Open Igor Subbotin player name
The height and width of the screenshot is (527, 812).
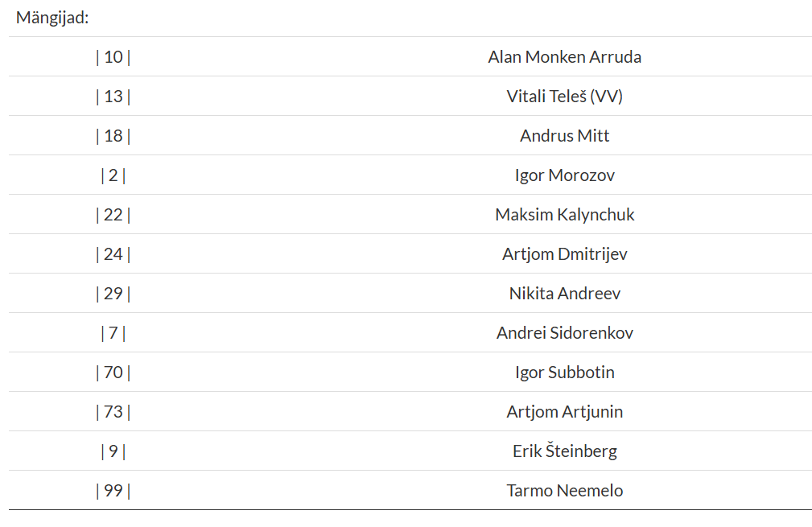click(x=564, y=373)
